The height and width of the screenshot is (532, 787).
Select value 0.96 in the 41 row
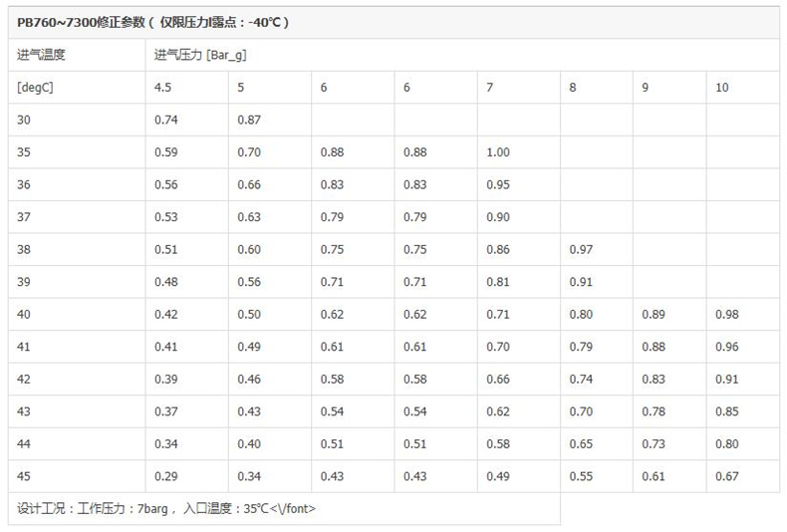pos(727,347)
